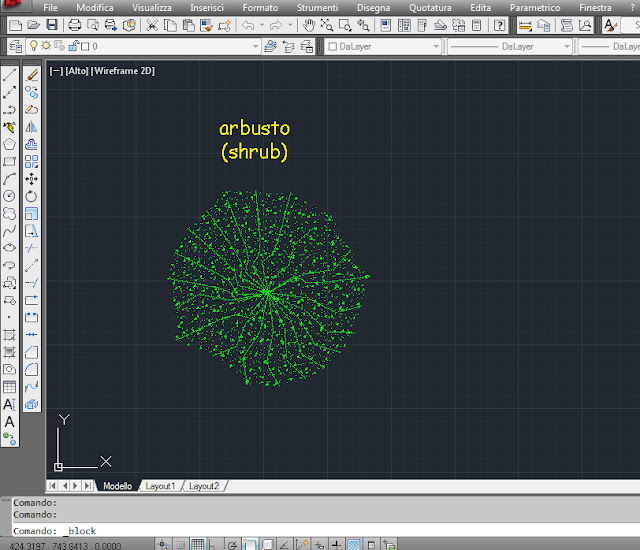Click the Cut scissors icon

[x=152, y=25]
